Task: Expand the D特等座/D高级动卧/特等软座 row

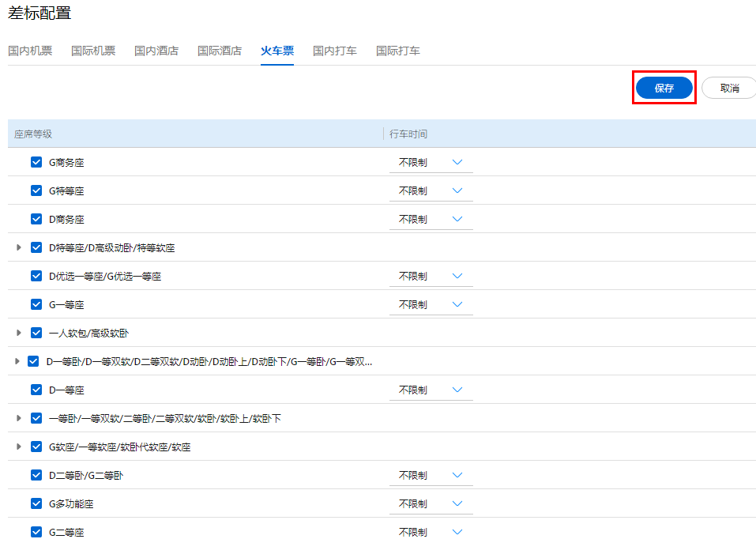Action: 19,247
